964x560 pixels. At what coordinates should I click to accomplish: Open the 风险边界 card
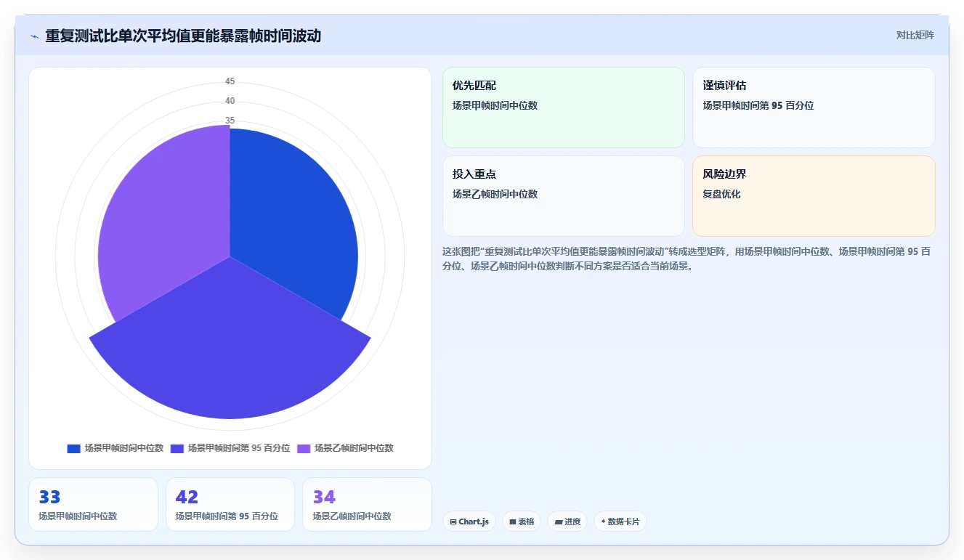[x=814, y=196]
